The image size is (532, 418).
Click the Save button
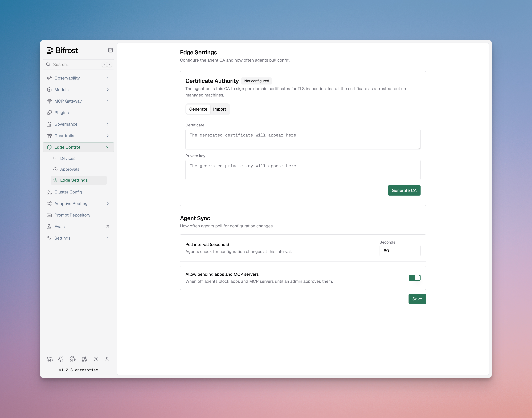417,299
